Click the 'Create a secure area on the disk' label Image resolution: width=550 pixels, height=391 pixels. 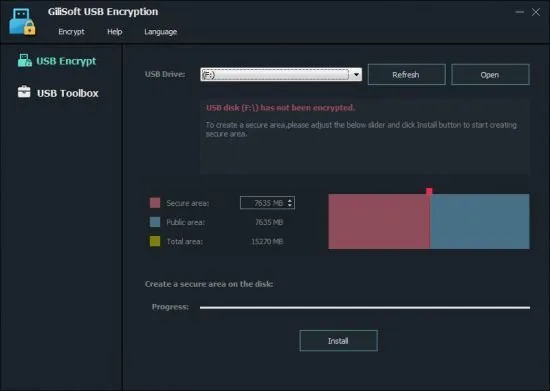pos(209,284)
